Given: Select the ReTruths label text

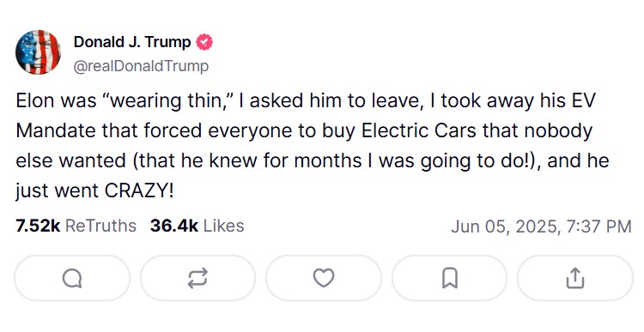Looking at the screenshot, I should click(x=101, y=226).
